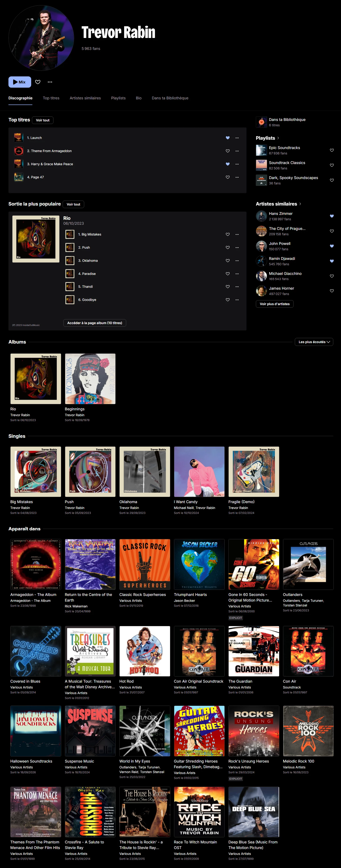Like the Epic Soundtracks playlist

332,150
